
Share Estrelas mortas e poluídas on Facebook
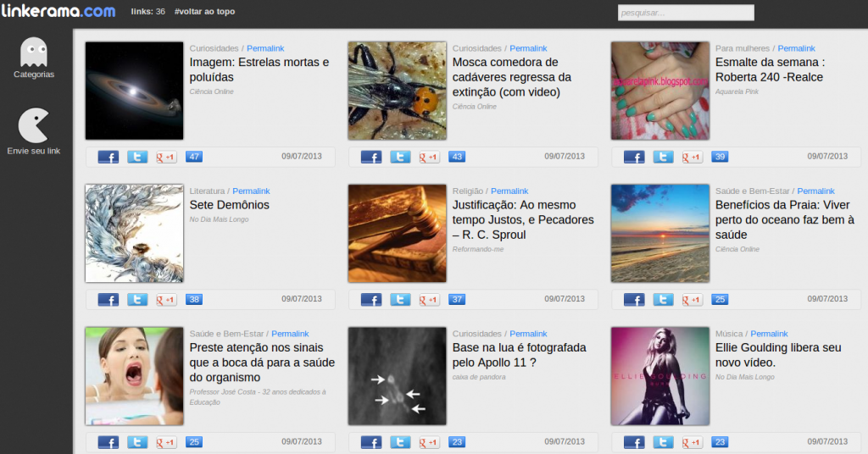(108, 157)
